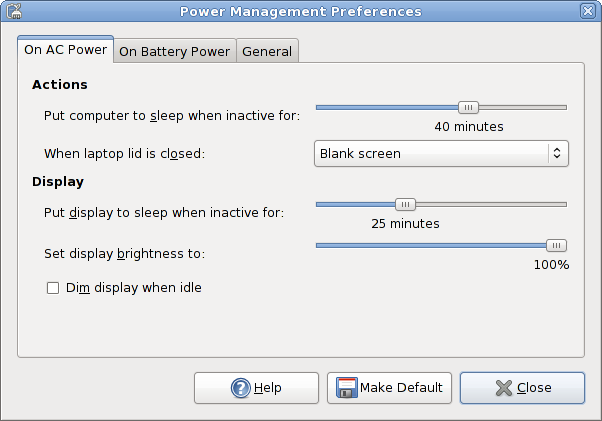
Task: Click the floppy disk Make Default icon
Action: (x=346, y=388)
